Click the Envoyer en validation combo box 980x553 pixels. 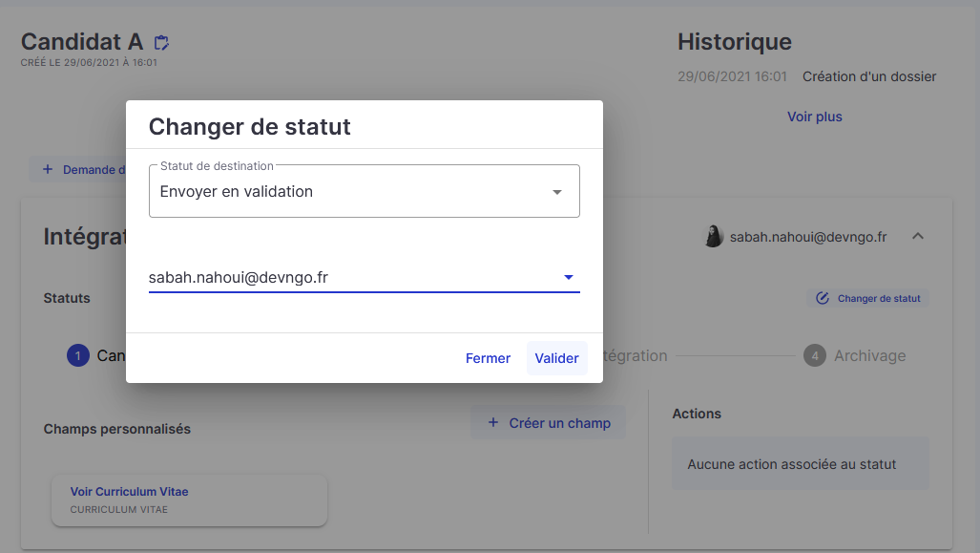[x=364, y=191]
